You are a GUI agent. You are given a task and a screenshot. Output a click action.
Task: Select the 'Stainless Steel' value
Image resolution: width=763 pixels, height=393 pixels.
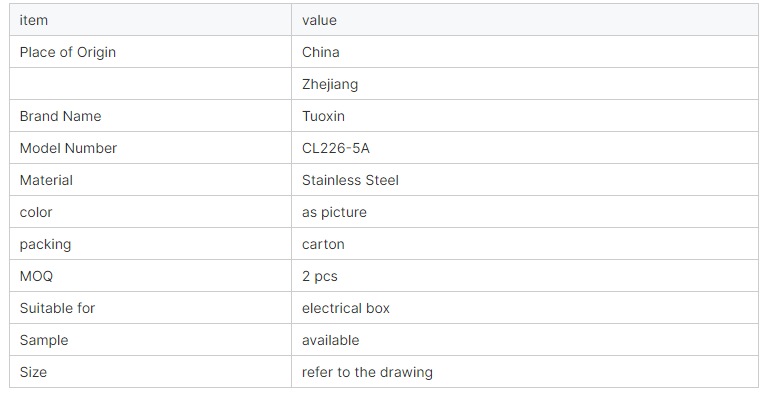click(350, 180)
